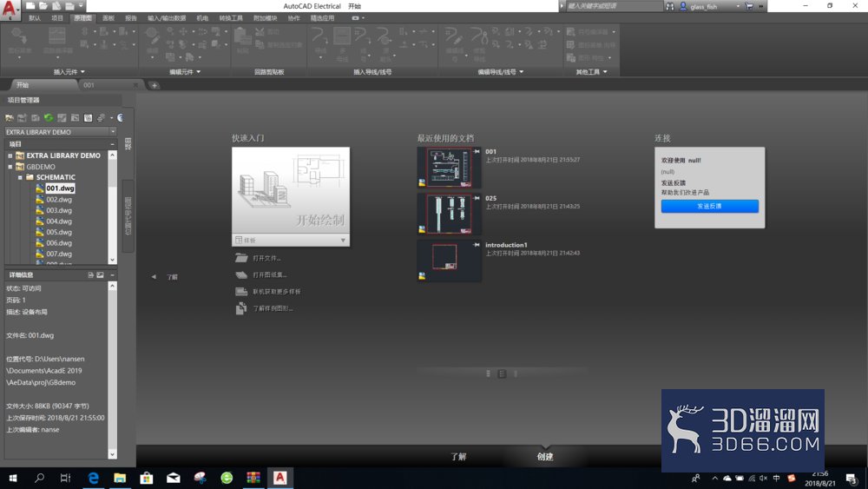868x489 pixels.
Task: Click the details panel scroll-down arrow
Action: (112, 454)
